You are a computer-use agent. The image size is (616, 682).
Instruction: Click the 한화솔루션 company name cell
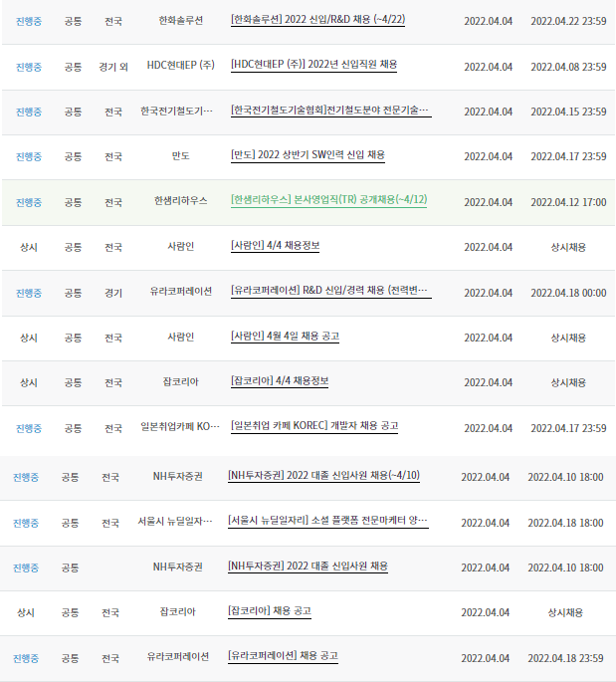point(180,21)
